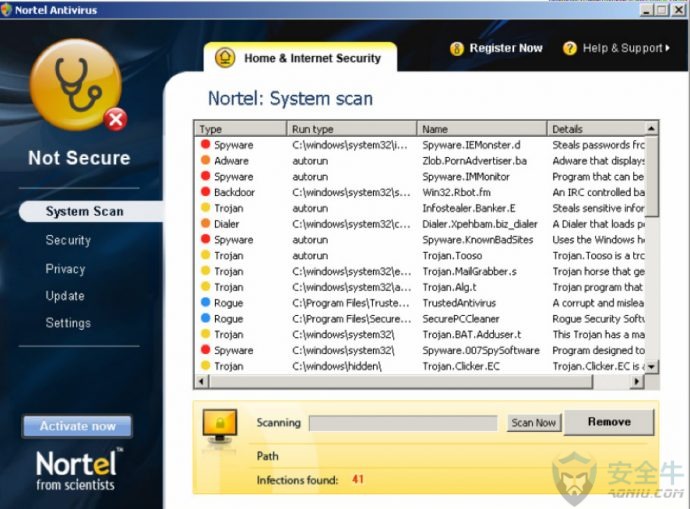This screenshot has height=509, width=690.
Task: Click the scan list up scroll arrow
Action: [x=651, y=128]
